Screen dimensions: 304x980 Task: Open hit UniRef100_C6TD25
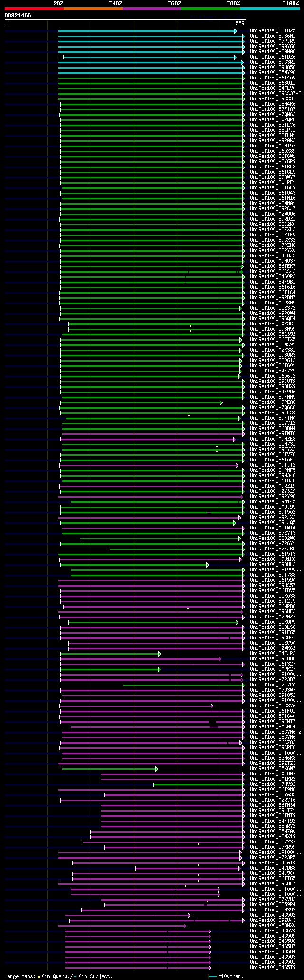[273, 31]
